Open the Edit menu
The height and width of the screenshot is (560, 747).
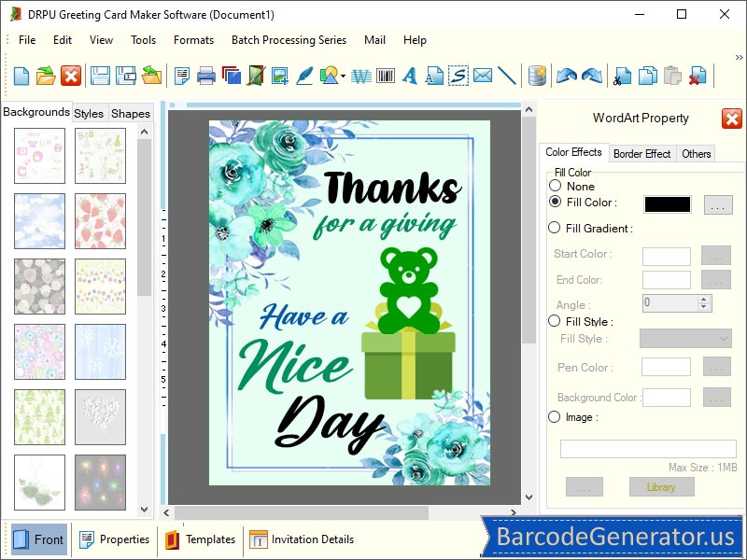point(63,40)
